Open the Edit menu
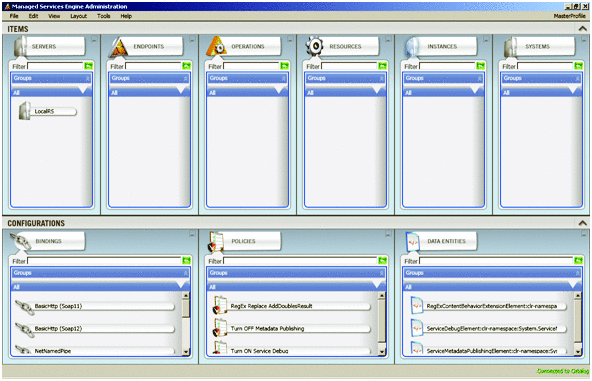 coord(33,16)
